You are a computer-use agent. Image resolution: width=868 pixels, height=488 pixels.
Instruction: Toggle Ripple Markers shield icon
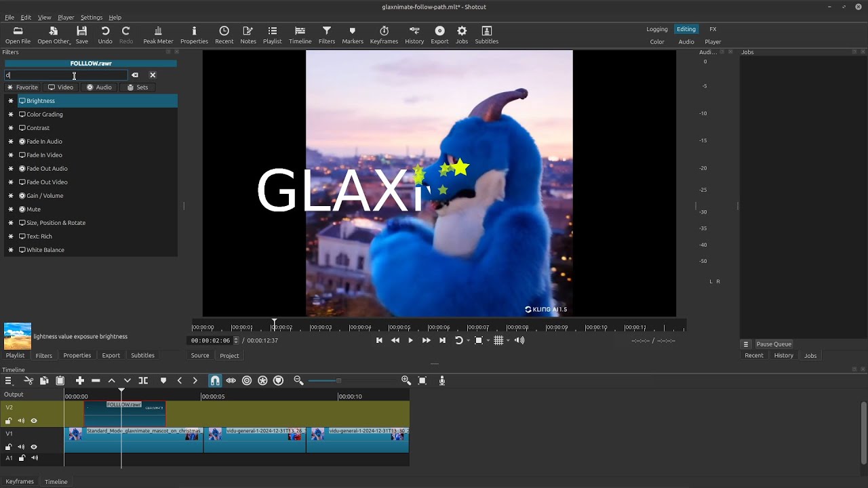pos(278,381)
